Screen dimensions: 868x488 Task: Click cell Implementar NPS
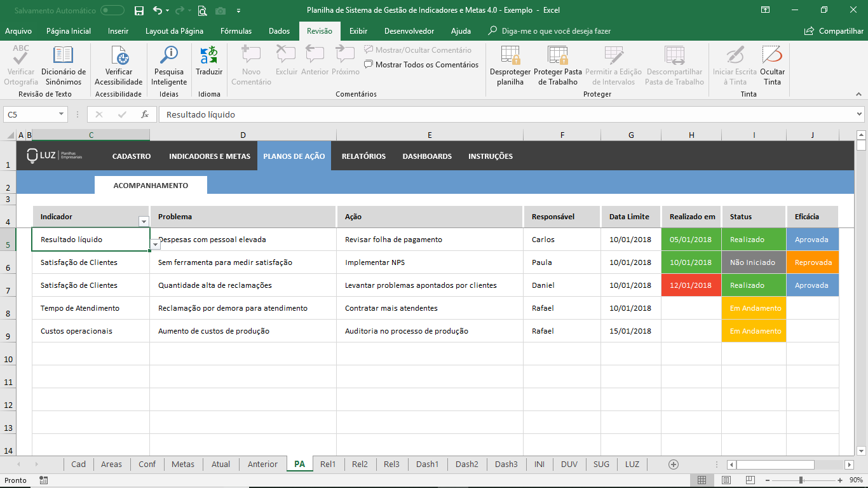point(430,262)
